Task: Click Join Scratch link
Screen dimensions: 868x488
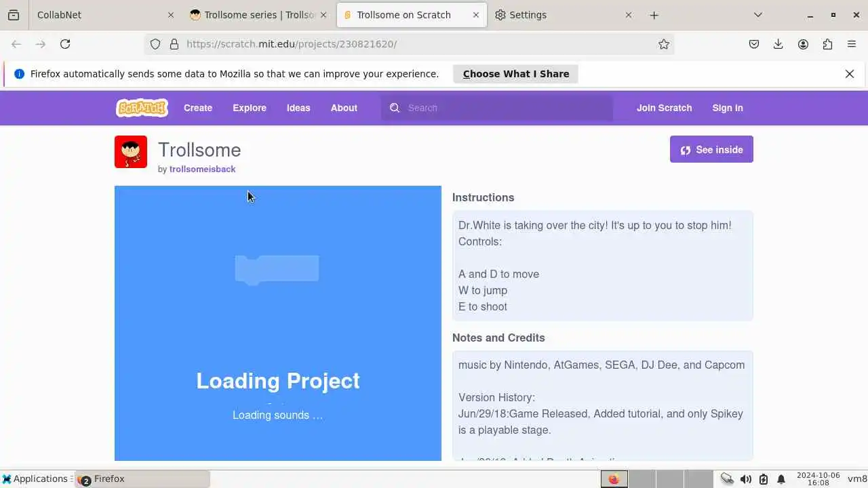Action: click(x=664, y=108)
